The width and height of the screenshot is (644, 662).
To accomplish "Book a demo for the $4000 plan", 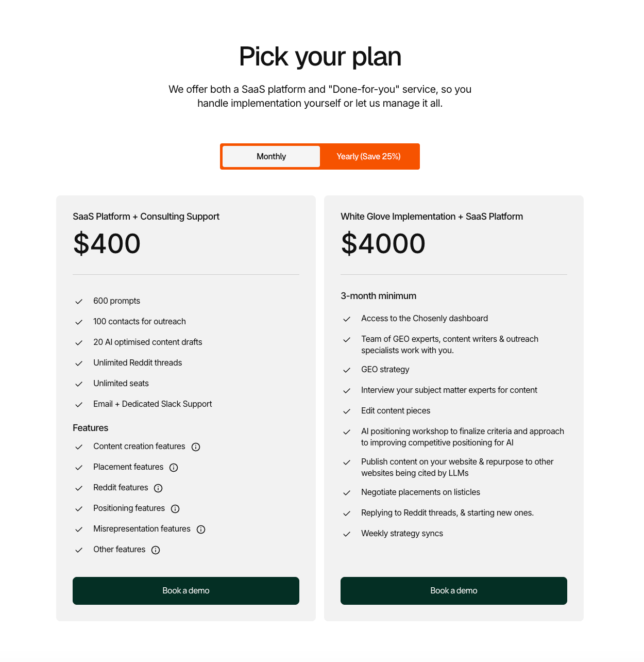I will pos(454,591).
